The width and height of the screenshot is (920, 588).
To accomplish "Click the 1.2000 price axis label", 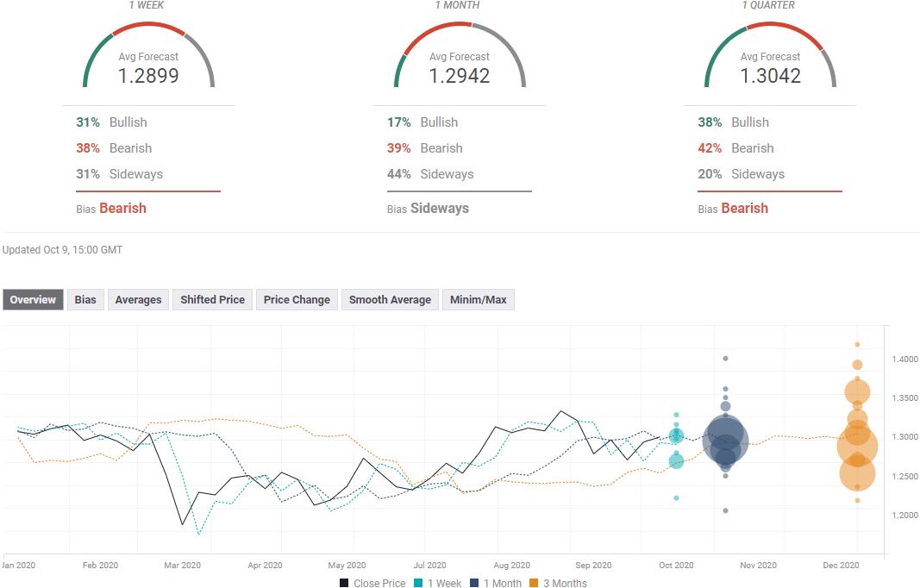I will tap(904, 516).
